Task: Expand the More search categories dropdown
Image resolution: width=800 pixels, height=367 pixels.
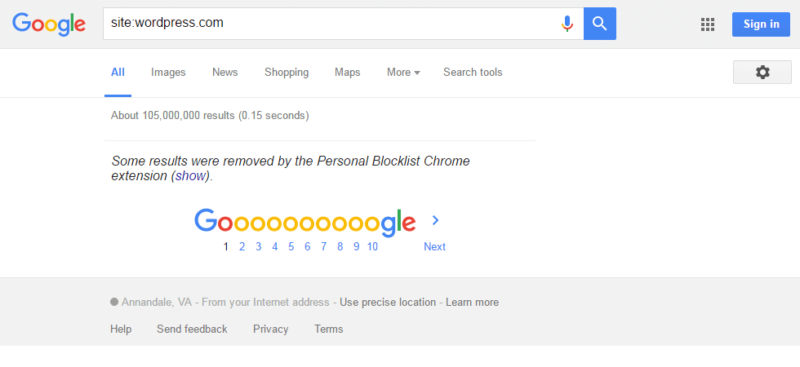Action: [x=403, y=72]
